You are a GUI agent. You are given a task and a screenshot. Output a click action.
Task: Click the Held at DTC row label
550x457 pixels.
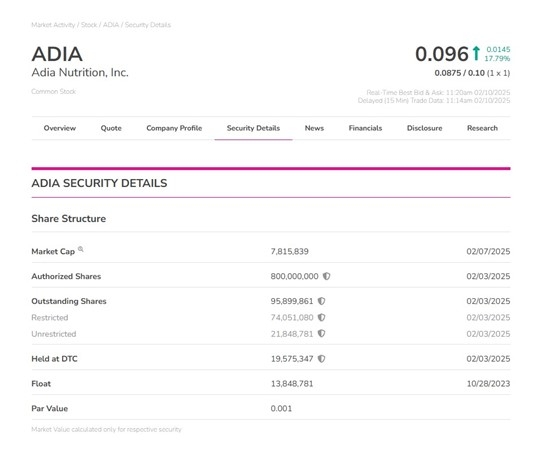54,359
